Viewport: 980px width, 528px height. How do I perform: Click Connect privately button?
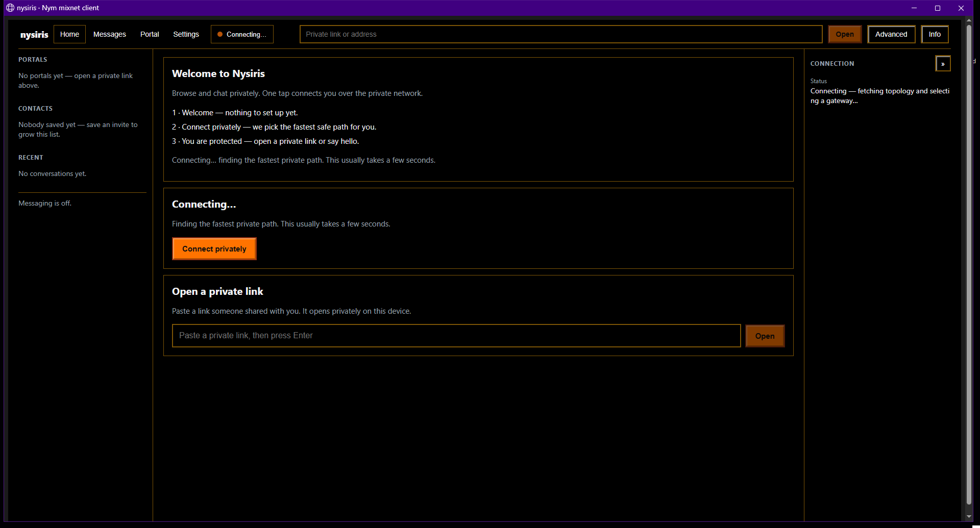[214, 249]
